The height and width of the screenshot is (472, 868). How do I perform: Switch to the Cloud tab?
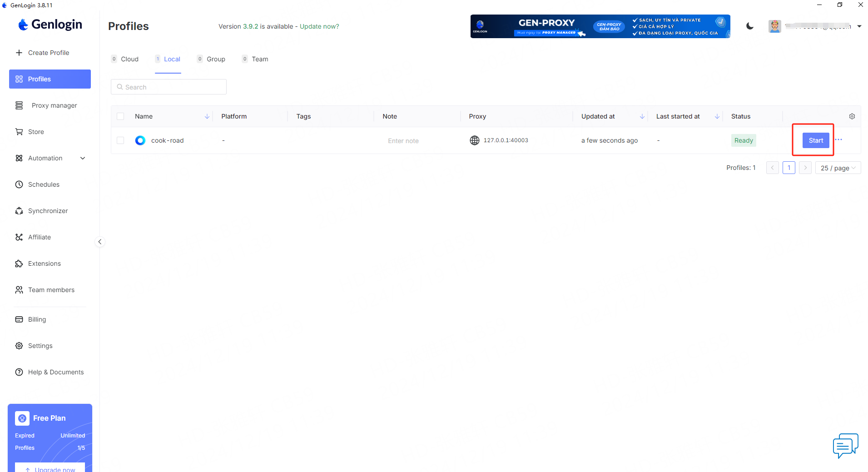[x=129, y=59]
